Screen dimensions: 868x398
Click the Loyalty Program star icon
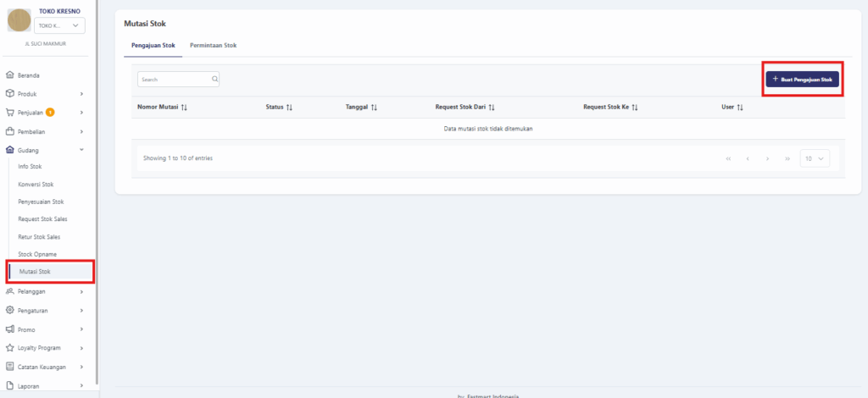click(x=10, y=348)
